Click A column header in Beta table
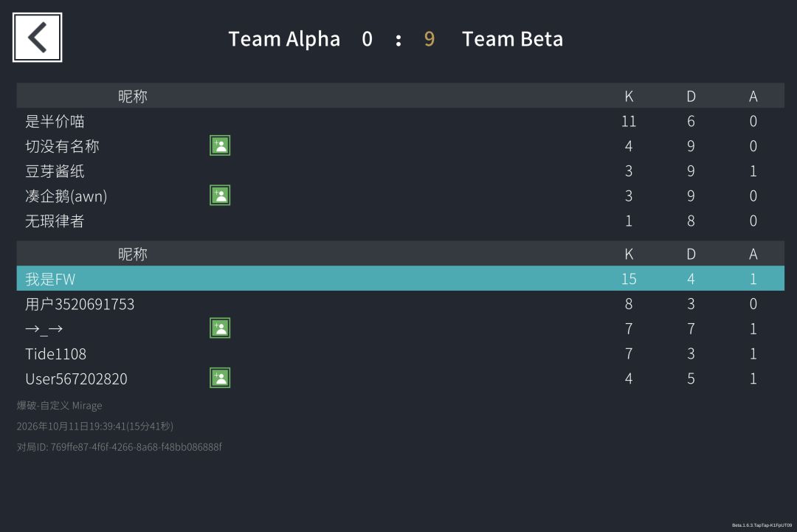The width and height of the screenshot is (797, 532). click(x=753, y=254)
